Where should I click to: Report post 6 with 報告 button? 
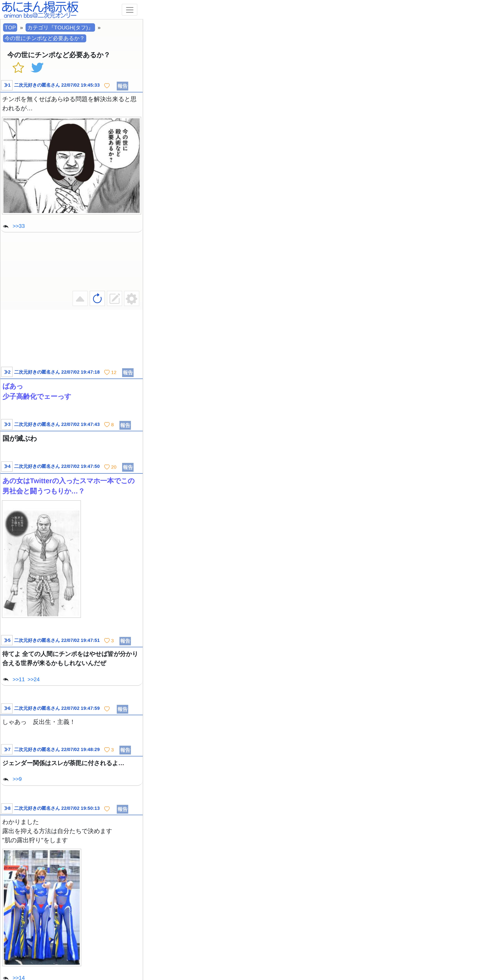click(x=122, y=709)
